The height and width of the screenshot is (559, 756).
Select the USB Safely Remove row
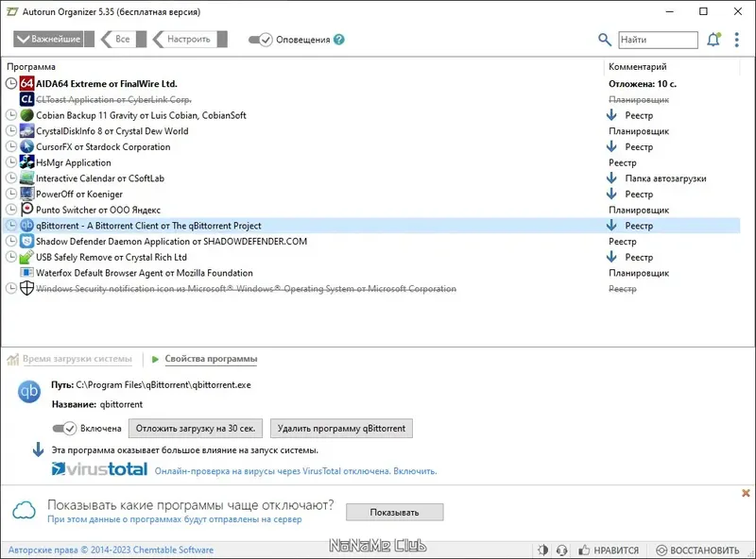[x=371, y=257]
